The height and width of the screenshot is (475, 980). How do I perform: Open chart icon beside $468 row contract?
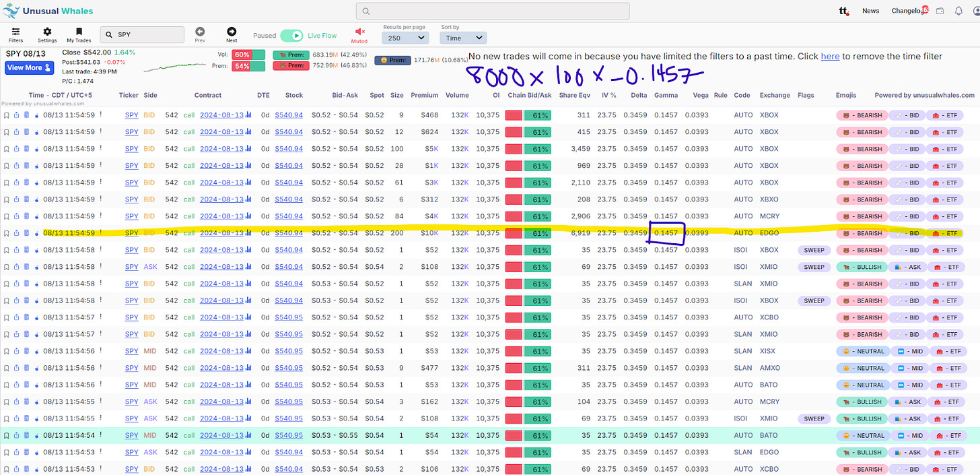pyautogui.click(x=249, y=115)
